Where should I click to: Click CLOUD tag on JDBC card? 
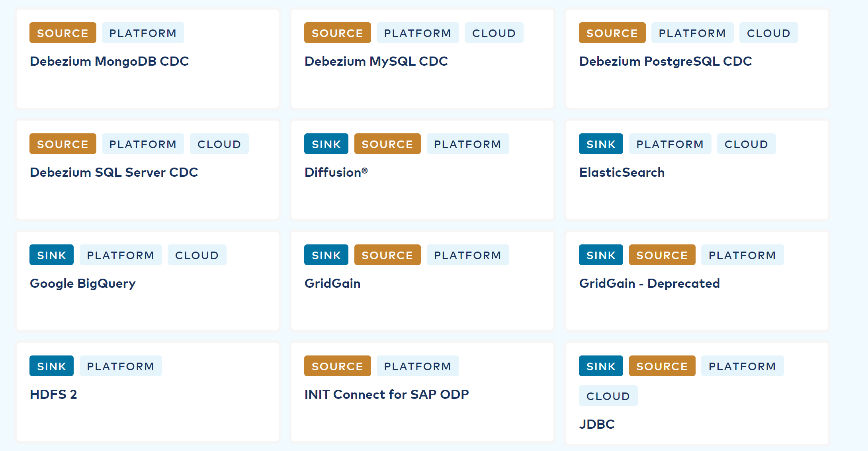(608, 396)
